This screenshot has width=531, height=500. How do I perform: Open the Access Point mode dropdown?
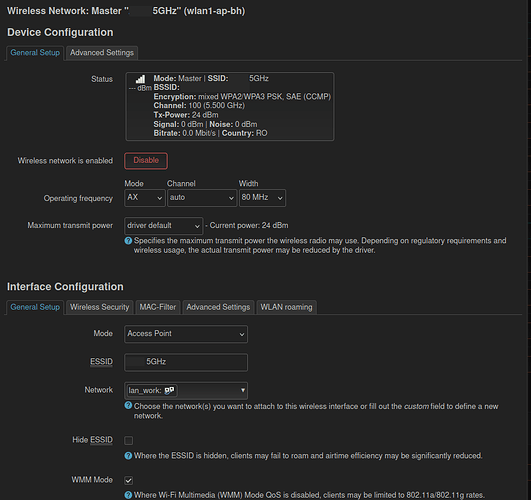pyautogui.click(x=186, y=334)
